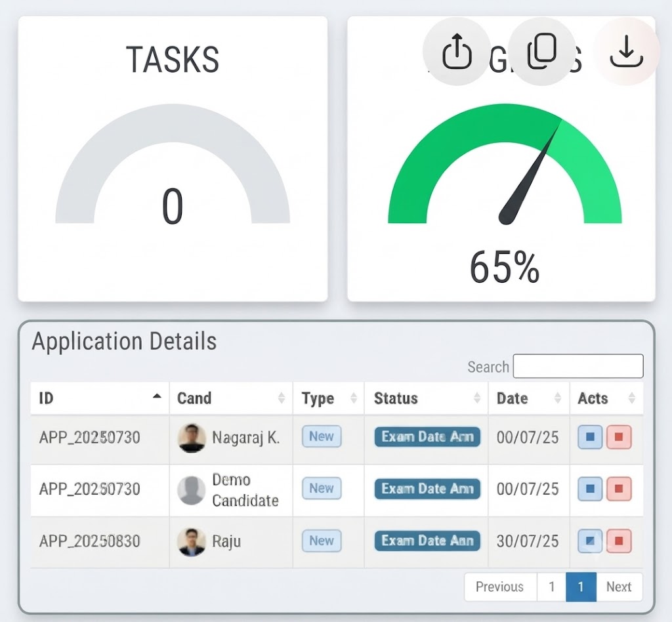Click the needle on the green 65% gauge
The height and width of the screenshot is (622, 672).
(x=530, y=173)
